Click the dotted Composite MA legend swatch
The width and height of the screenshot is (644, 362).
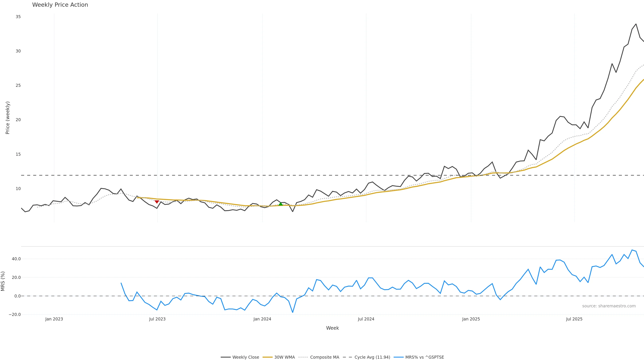click(303, 357)
